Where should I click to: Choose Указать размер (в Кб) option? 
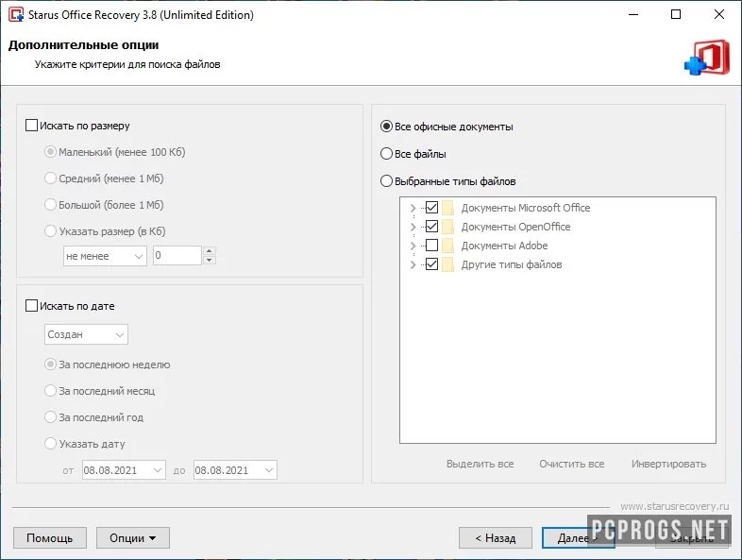pyautogui.click(x=50, y=231)
